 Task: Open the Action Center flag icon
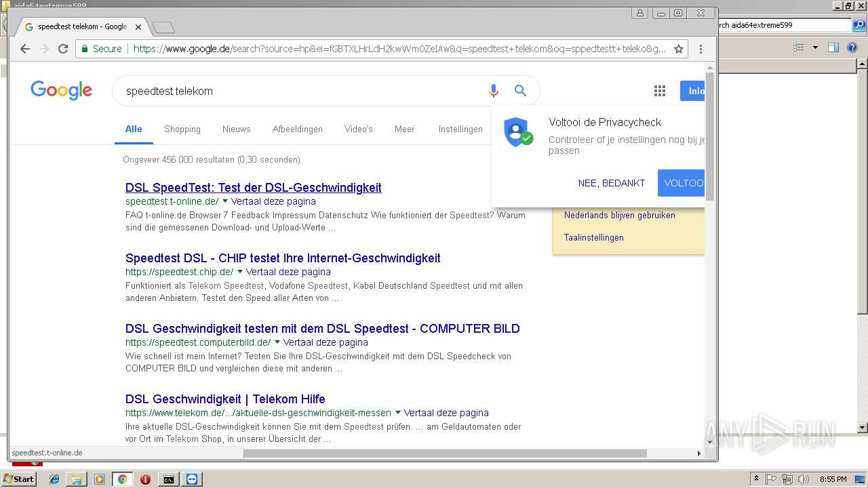771,479
